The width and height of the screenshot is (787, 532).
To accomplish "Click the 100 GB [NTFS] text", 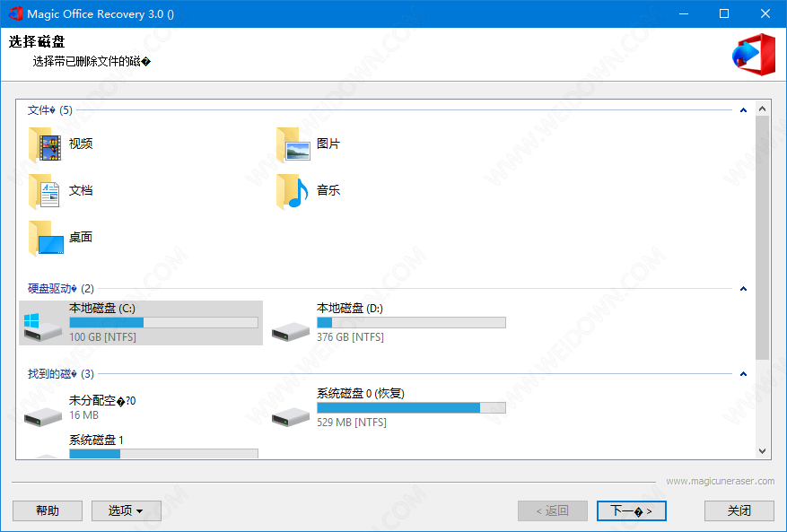I will coord(103,336).
